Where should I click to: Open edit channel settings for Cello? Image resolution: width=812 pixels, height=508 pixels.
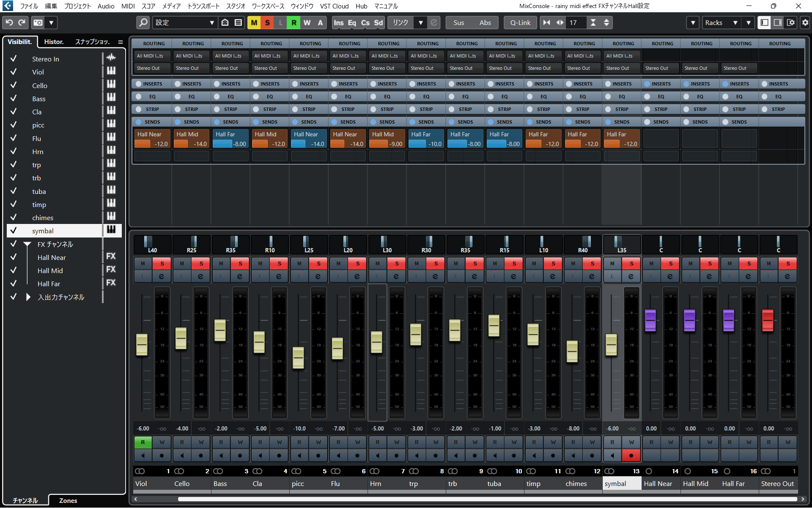point(201,276)
